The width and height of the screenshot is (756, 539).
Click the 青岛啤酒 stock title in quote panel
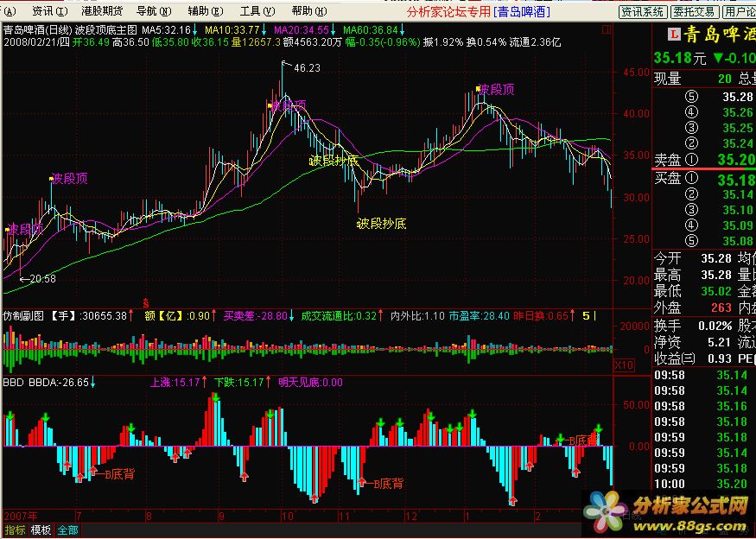720,35
